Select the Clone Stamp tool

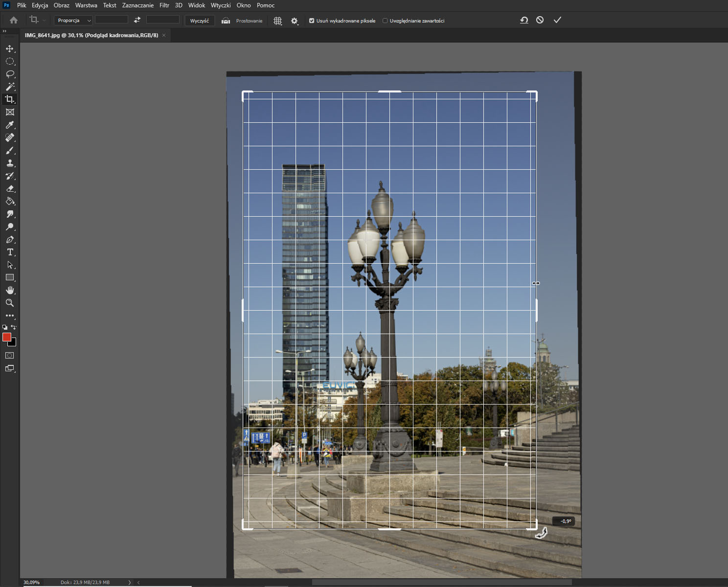(9, 163)
